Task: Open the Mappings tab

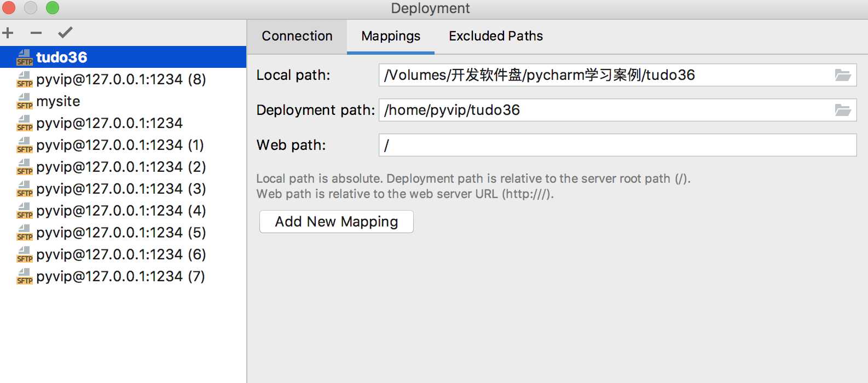Action: pyautogui.click(x=391, y=36)
